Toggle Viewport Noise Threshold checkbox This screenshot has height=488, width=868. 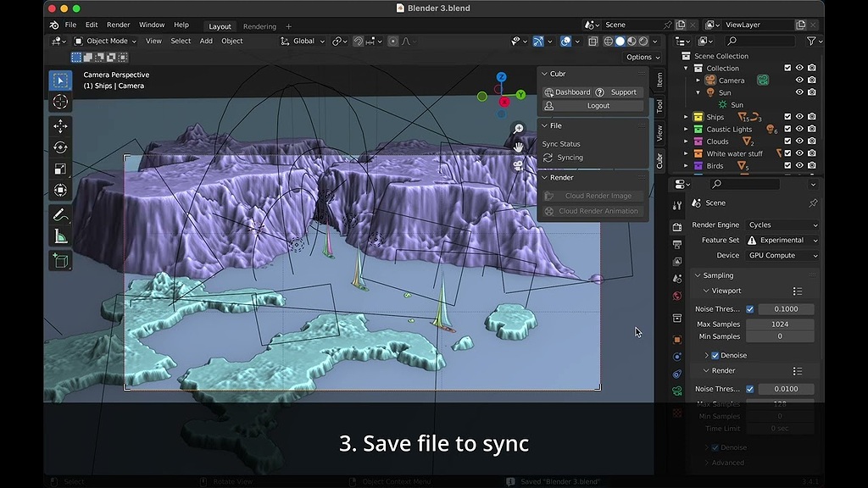pos(749,309)
